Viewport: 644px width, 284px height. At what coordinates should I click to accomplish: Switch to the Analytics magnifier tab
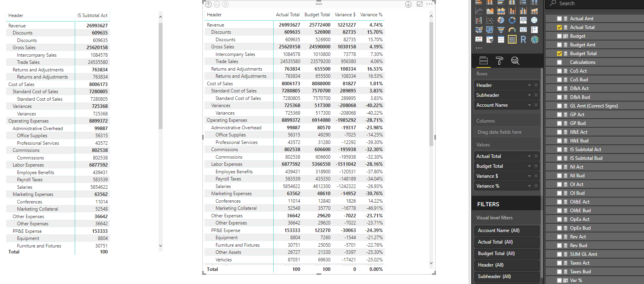515,61
